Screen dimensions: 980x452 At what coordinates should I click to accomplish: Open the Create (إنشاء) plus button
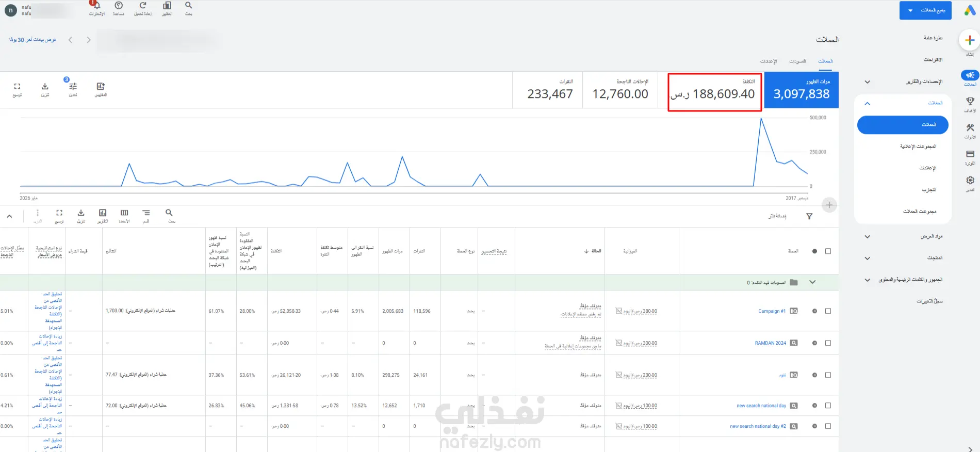(x=970, y=40)
